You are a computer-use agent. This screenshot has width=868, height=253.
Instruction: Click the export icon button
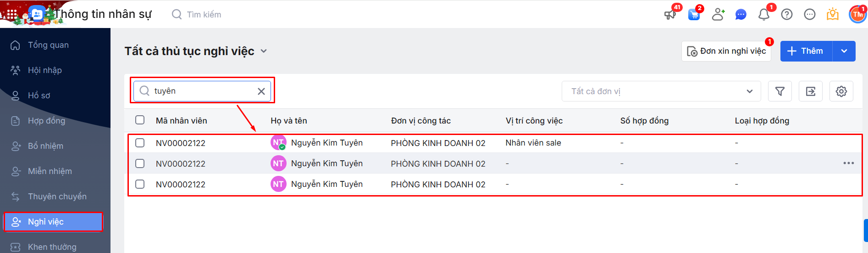click(811, 91)
